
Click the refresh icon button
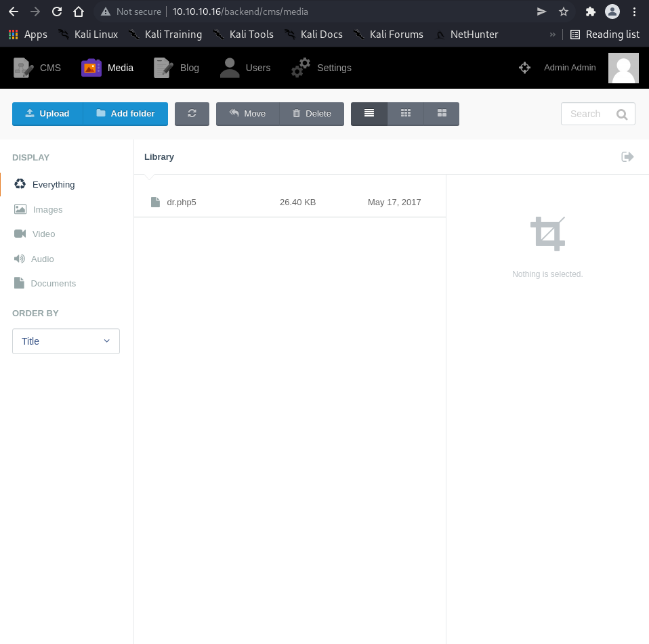point(192,114)
